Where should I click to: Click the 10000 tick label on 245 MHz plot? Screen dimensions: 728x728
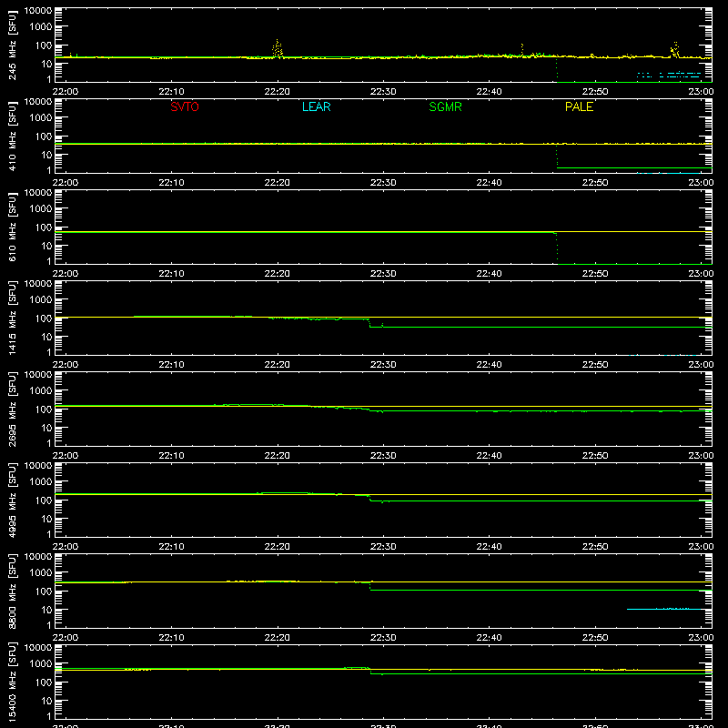pos(38,11)
